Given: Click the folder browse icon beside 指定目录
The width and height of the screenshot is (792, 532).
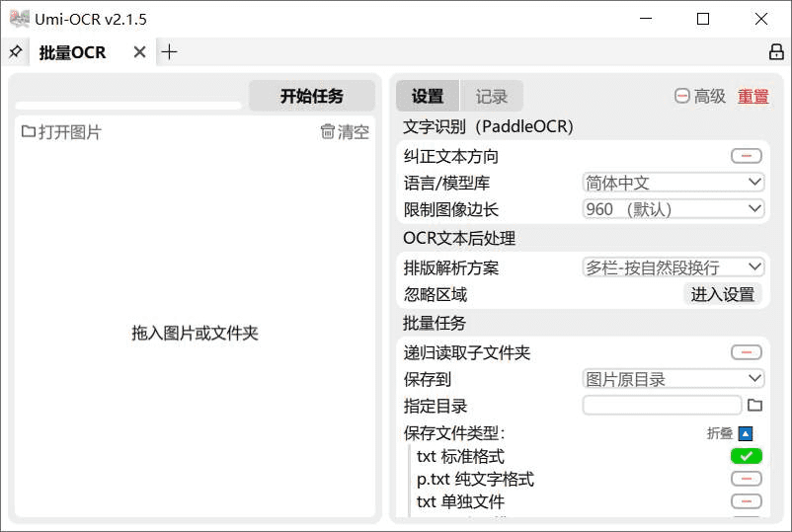Looking at the screenshot, I should point(754,406).
